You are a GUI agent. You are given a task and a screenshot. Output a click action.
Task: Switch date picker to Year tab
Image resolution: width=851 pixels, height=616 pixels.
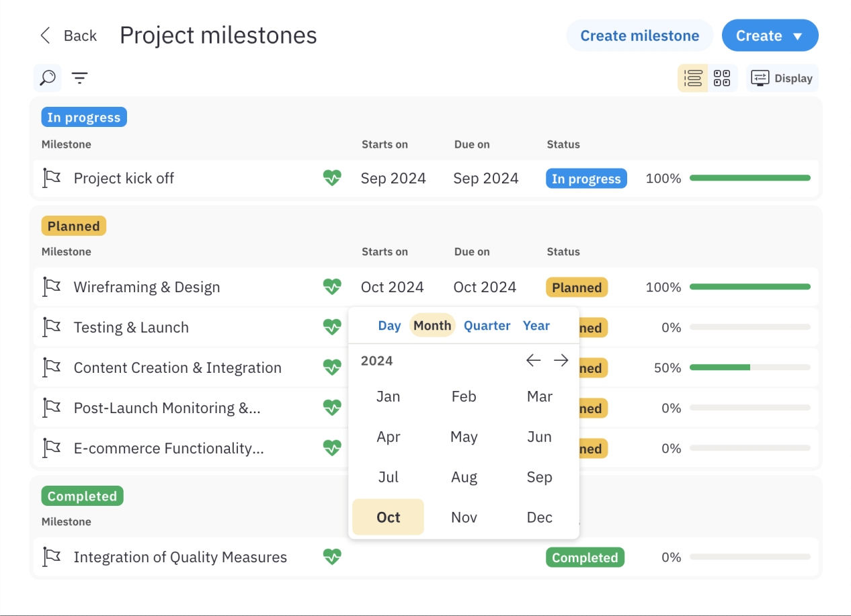click(536, 326)
